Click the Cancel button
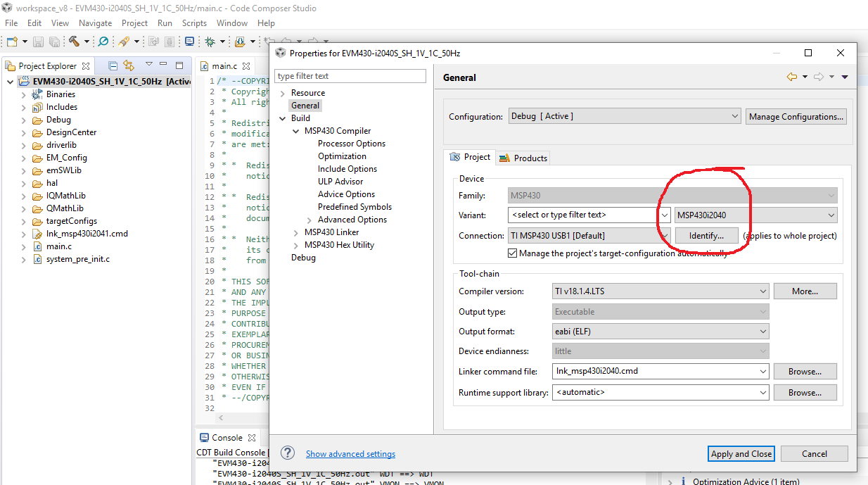868x485 pixels. (815, 454)
